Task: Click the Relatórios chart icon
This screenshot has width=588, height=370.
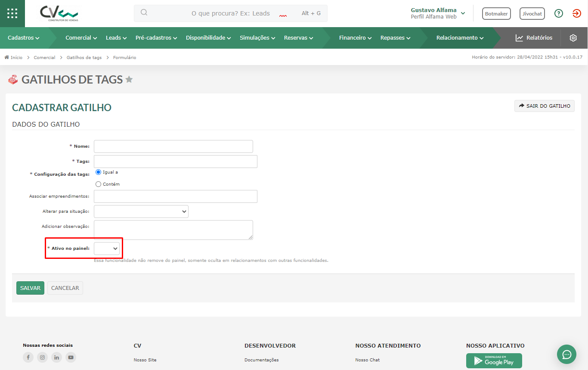Action: point(520,38)
